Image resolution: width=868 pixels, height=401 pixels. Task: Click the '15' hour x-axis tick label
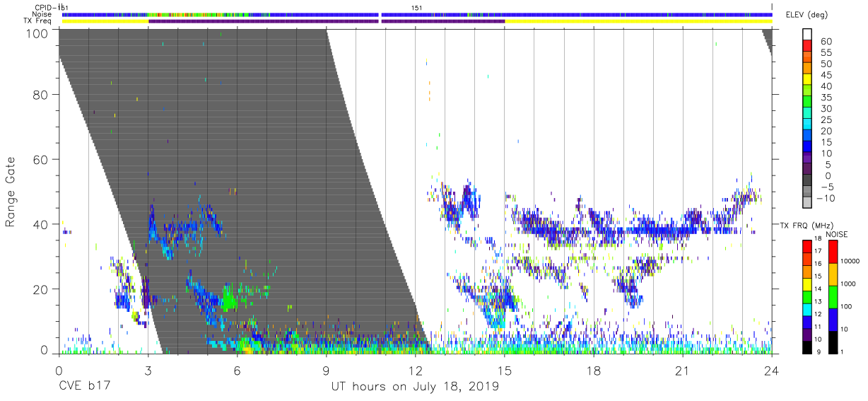505,371
